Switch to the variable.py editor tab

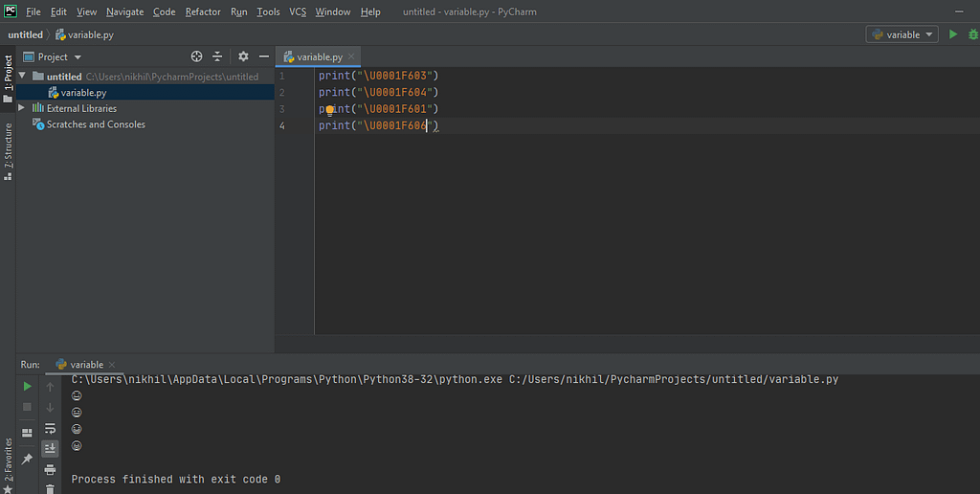click(x=320, y=56)
